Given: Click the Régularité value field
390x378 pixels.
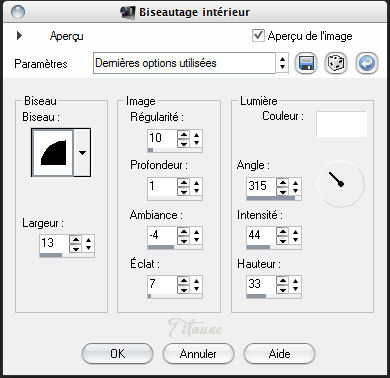Looking at the screenshot, I should [162, 138].
